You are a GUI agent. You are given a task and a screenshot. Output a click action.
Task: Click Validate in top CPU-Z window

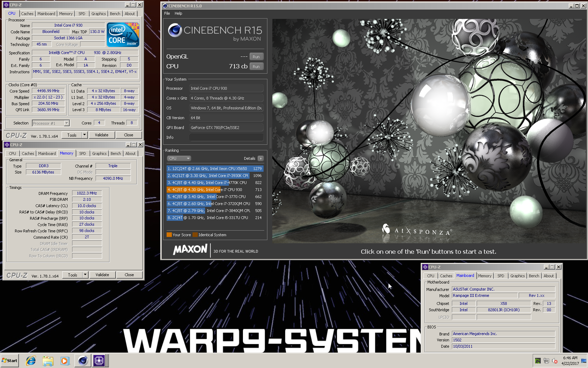tap(101, 135)
